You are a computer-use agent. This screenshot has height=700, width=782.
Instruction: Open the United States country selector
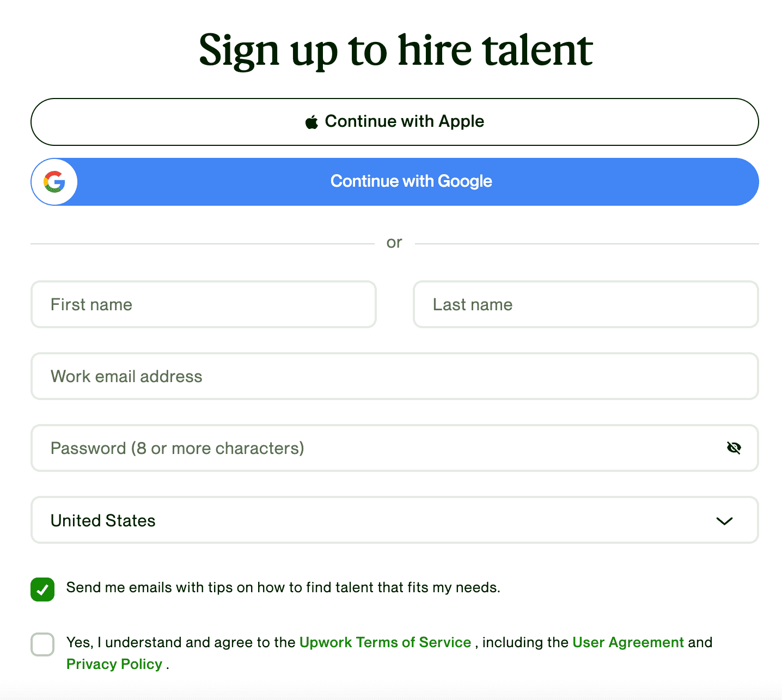pyautogui.click(x=395, y=520)
